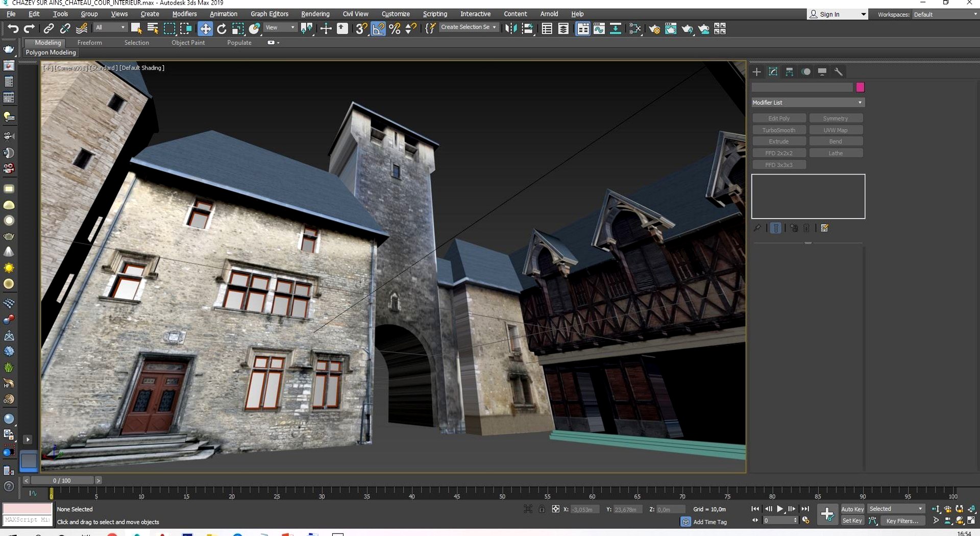Open the Hierarchy command panel tab
This screenshot has height=536, width=980.
(789, 72)
